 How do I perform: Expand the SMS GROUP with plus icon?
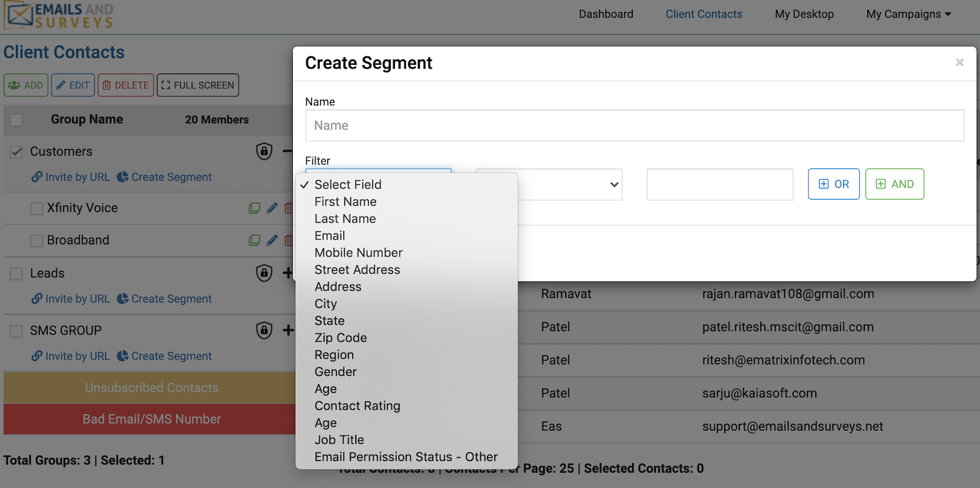pos(288,331)
